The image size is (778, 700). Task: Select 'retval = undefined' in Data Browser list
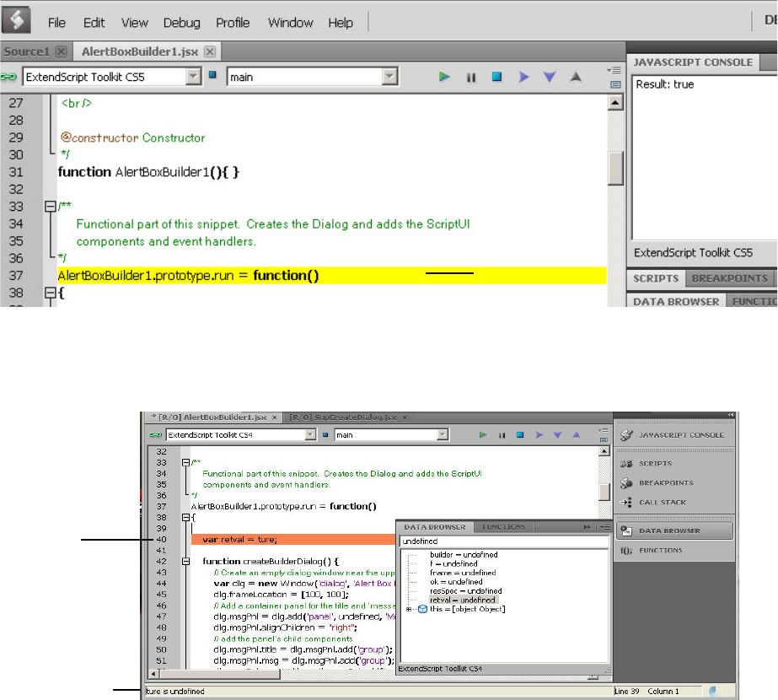click(x=463, y=600)
